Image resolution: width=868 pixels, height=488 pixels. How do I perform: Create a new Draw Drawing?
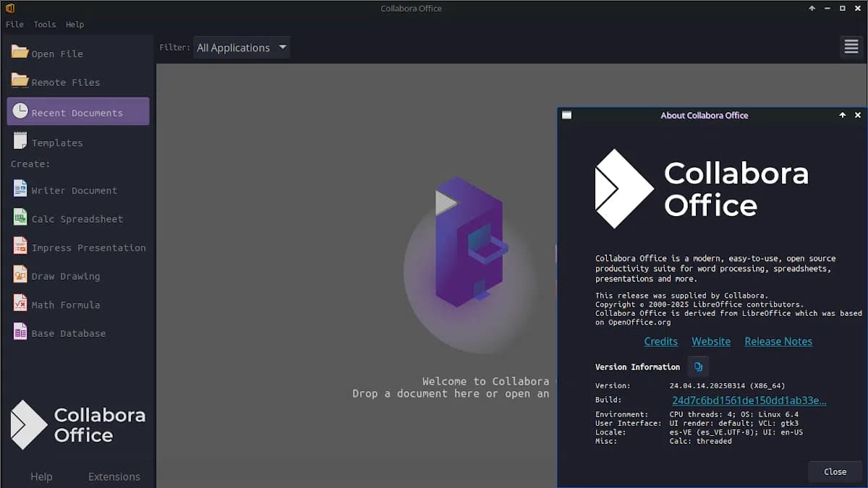click(65, 276)
